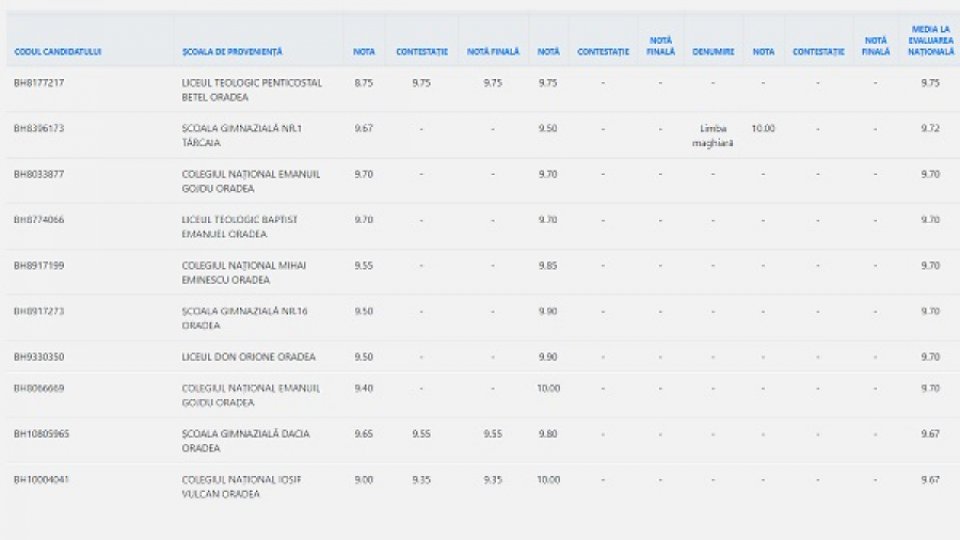Select candidate code BH10004041
The width and height of the screenshot is (960, 540).
42,479
